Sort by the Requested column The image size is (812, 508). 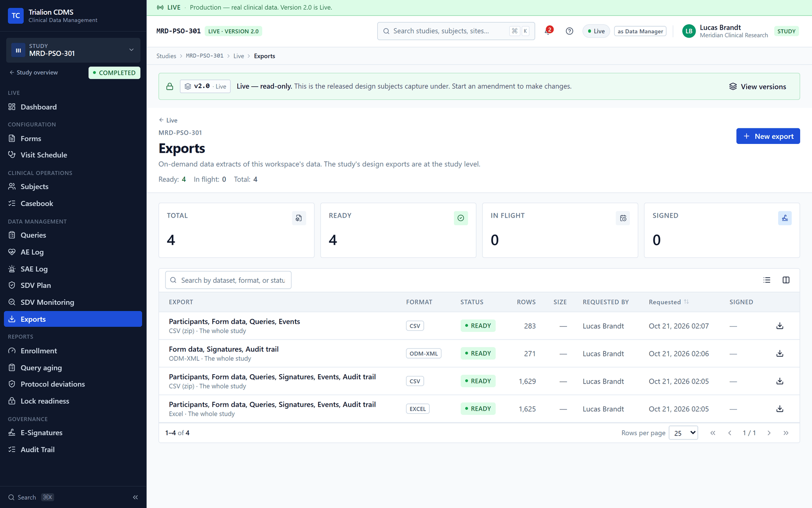click(669, 302)
